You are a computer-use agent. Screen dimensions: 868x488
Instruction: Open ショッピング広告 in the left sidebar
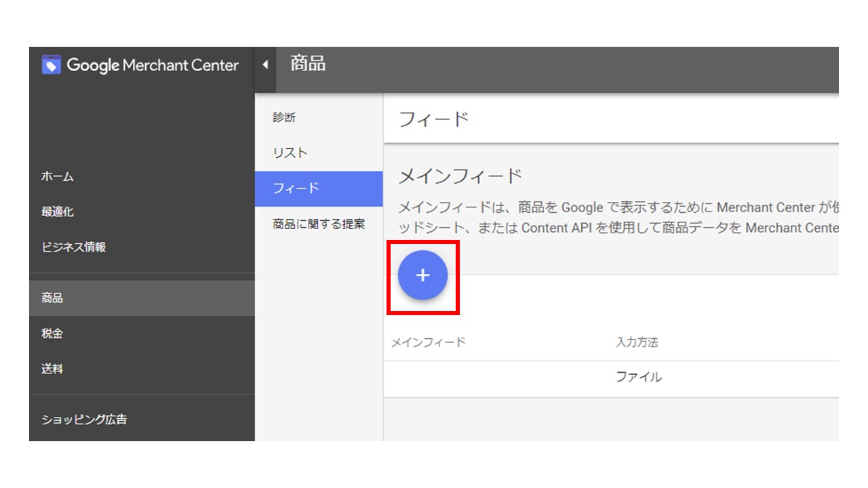[x=84, y=419]
